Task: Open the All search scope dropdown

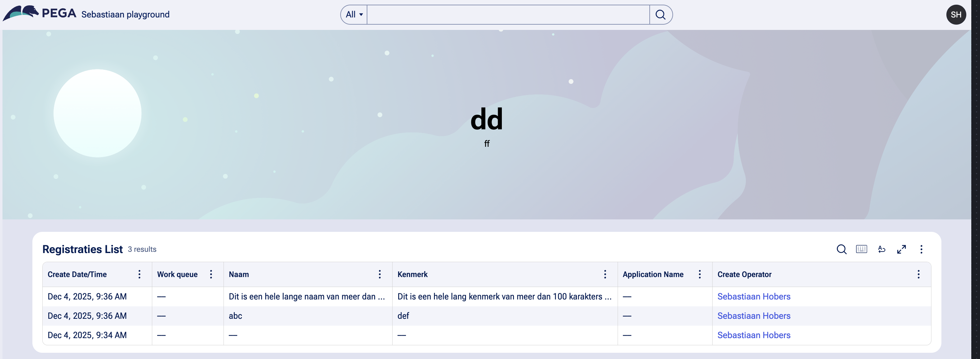Action: click(x=354, y=15)
